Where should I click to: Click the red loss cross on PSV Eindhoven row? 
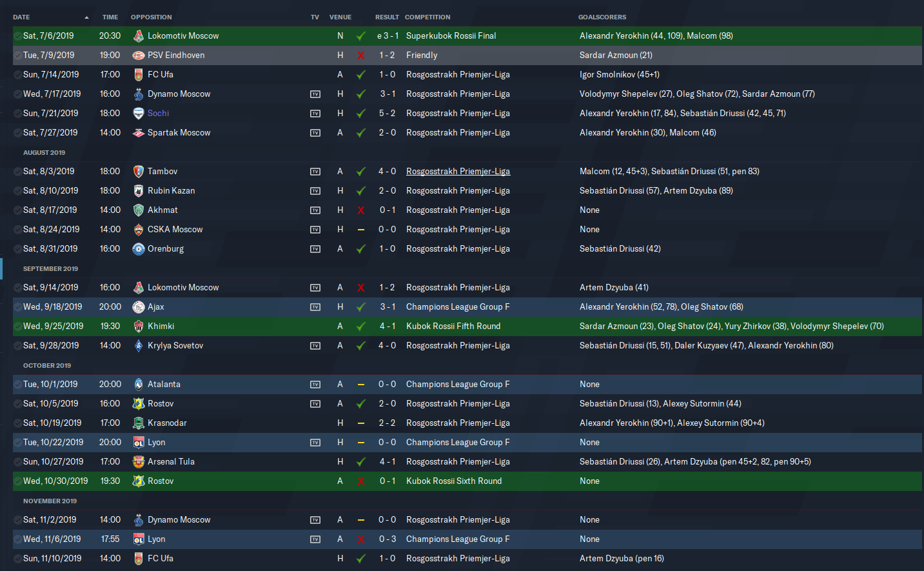pos(361,55)
